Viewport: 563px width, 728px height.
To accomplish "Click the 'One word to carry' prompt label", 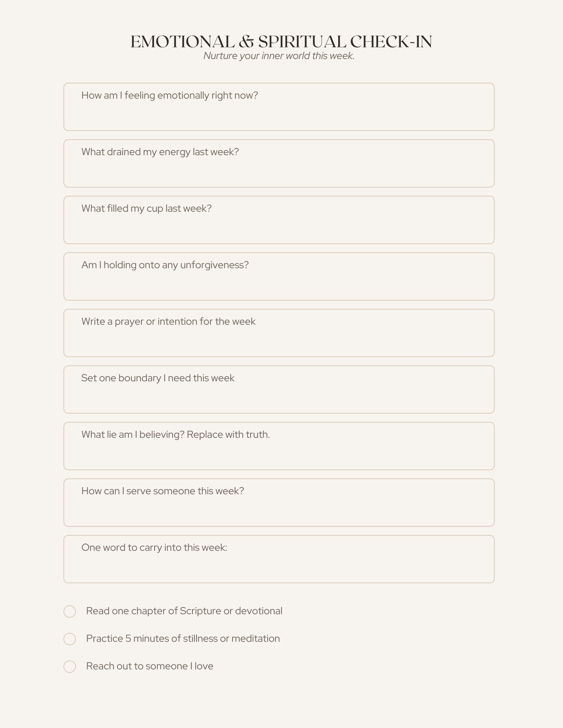I will (154, 548).
